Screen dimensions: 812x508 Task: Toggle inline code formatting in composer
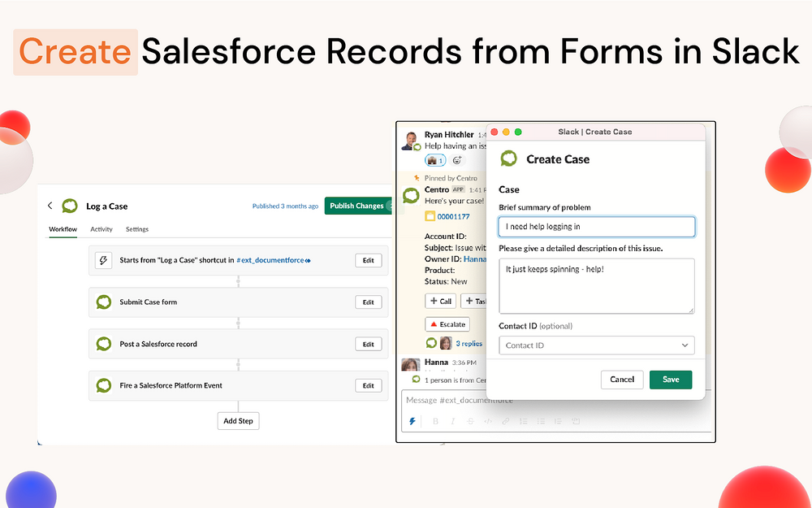488,421
